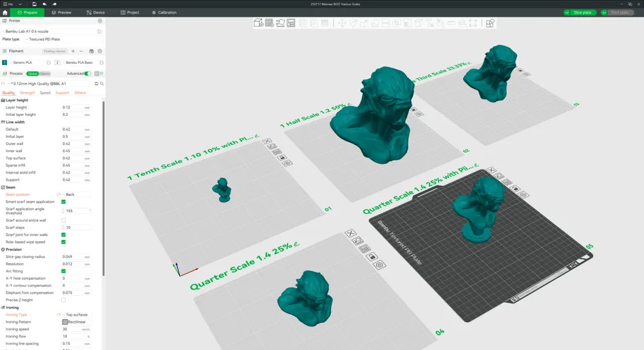Click the AMS sync filament icon
644x350 pixels.
[91, 52]
